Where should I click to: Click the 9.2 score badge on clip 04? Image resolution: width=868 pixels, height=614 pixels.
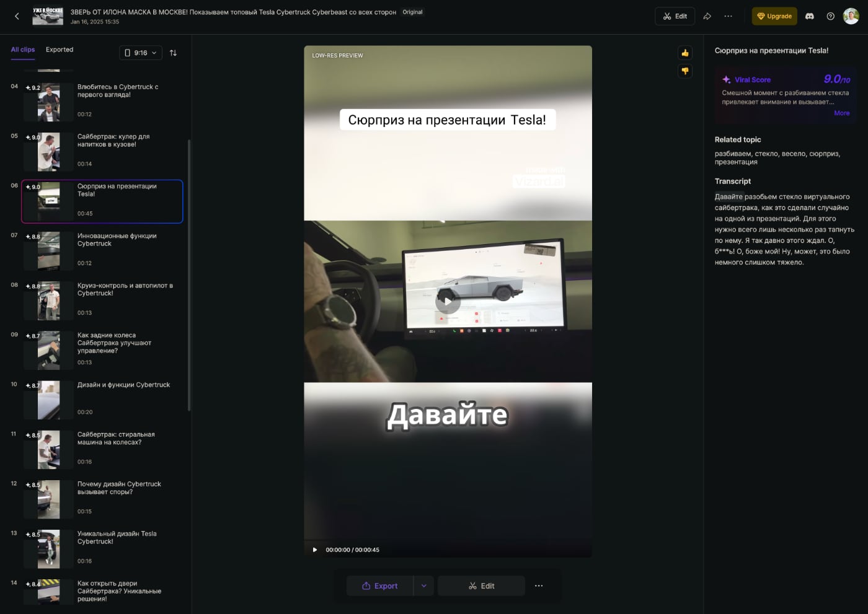click(x=33, y=87)
